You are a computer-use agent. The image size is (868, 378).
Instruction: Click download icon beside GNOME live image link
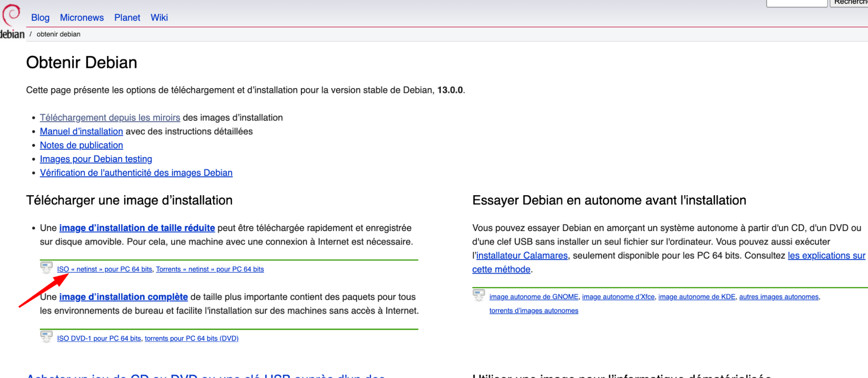tap(479, 295)
